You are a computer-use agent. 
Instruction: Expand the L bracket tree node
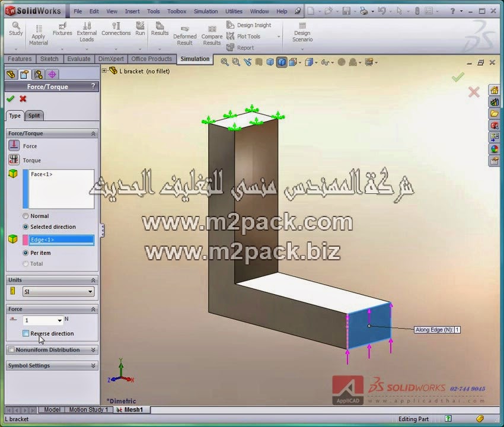tap(104, 71)
